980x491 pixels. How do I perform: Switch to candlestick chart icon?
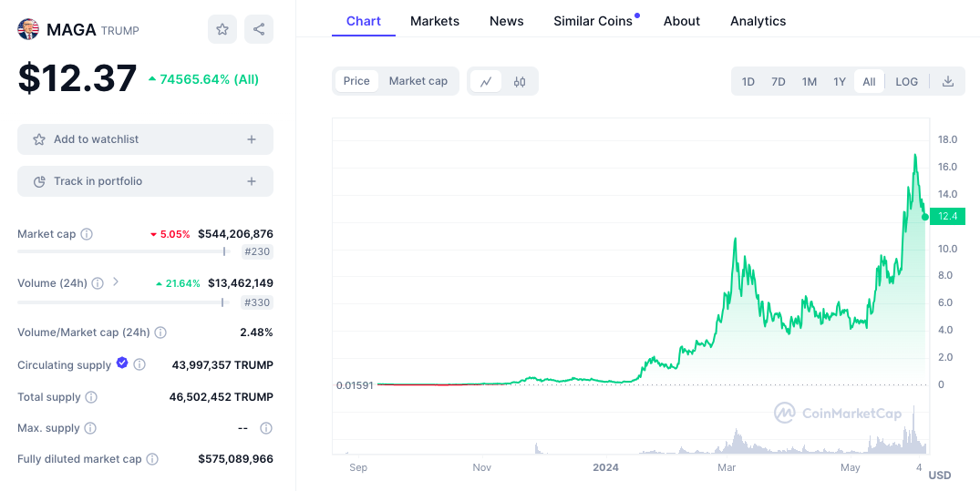520,81
